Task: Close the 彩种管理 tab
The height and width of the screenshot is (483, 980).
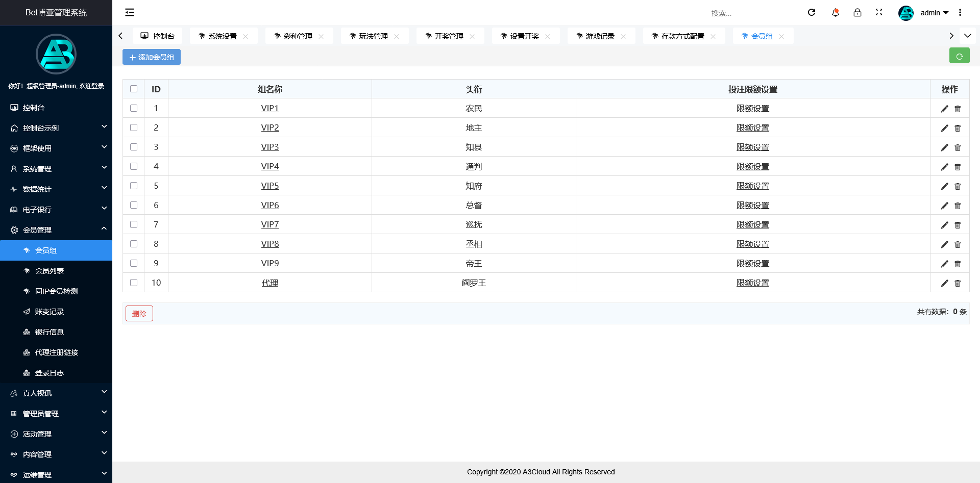Action: pos(321,36)
